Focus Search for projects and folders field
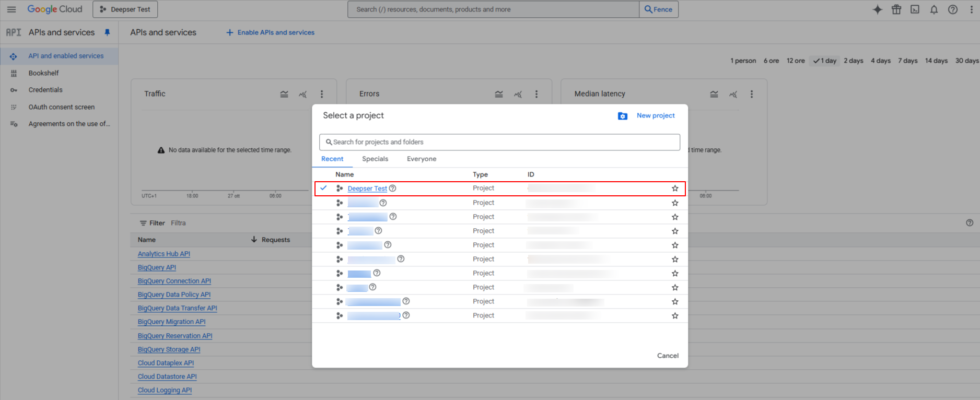The width and height of the screenshot is (980, 400). click(500, 142)
